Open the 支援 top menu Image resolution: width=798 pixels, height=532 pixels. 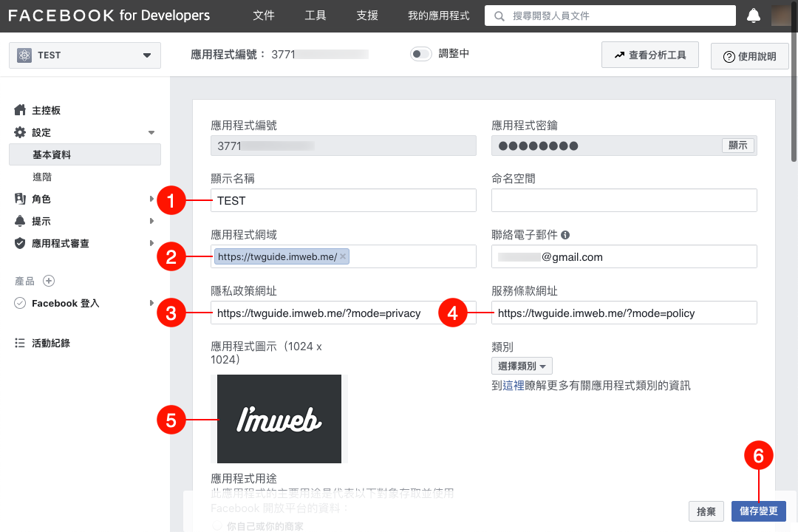tap(367, 16)
